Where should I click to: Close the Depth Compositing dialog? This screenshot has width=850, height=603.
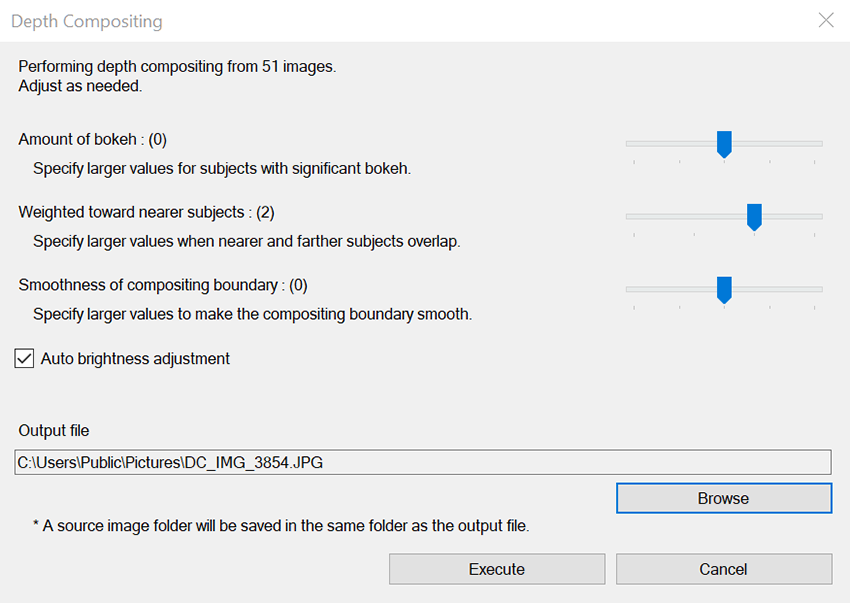tap(826, 20)
